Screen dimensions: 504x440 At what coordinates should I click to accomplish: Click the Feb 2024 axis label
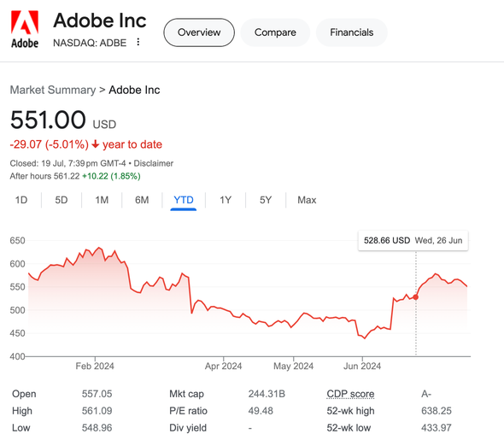coord(95,366)
